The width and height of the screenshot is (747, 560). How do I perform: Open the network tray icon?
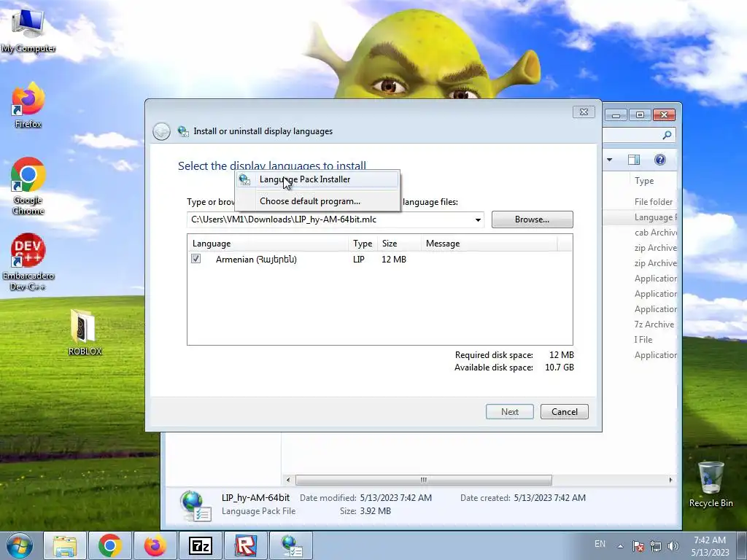click(656, 545)
